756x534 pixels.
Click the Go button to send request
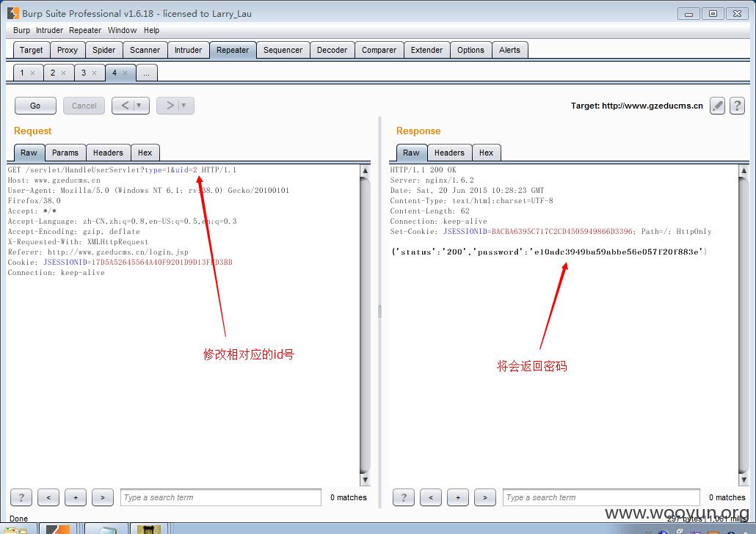point(35,106)
